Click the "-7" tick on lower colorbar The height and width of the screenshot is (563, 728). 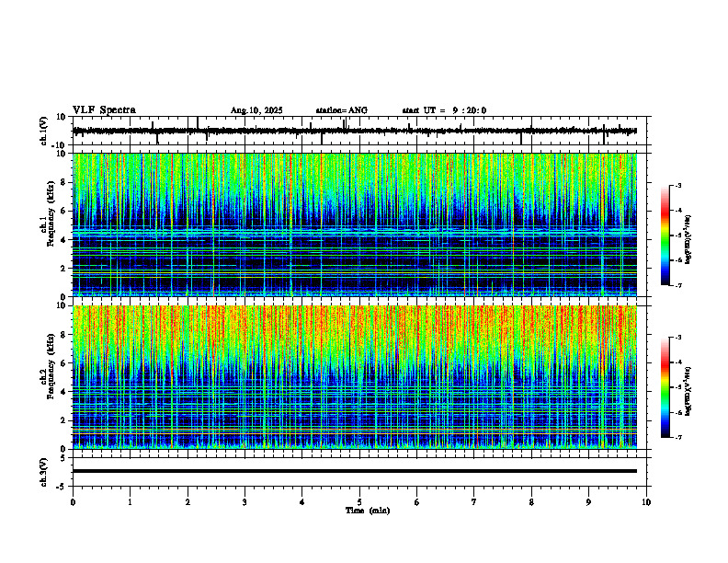pyautogui.click(x=678, y=438)
